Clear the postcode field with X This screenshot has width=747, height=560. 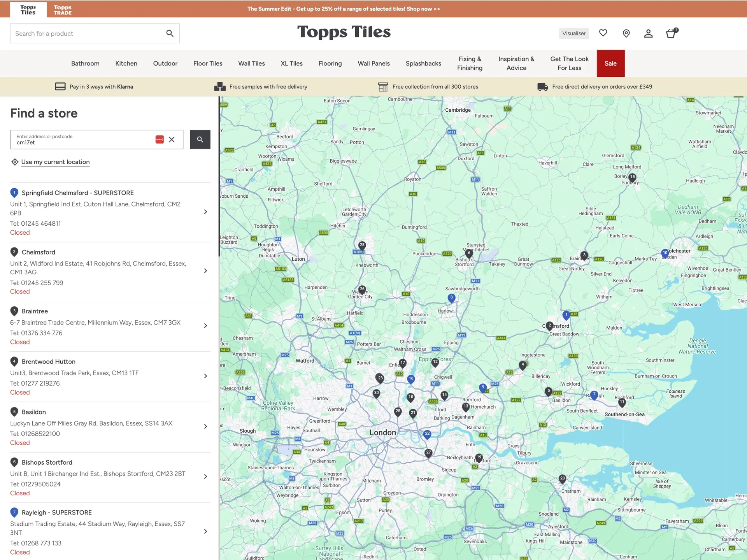172,139
